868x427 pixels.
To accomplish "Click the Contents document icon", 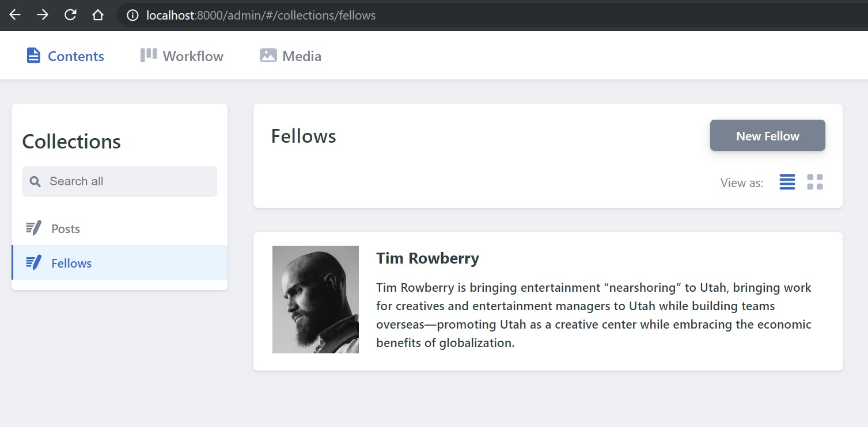I will [x=33, y=56].
